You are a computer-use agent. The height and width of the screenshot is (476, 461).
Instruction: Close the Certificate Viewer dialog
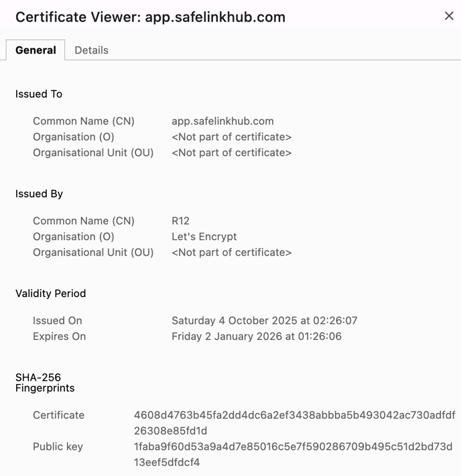(449, 16)
